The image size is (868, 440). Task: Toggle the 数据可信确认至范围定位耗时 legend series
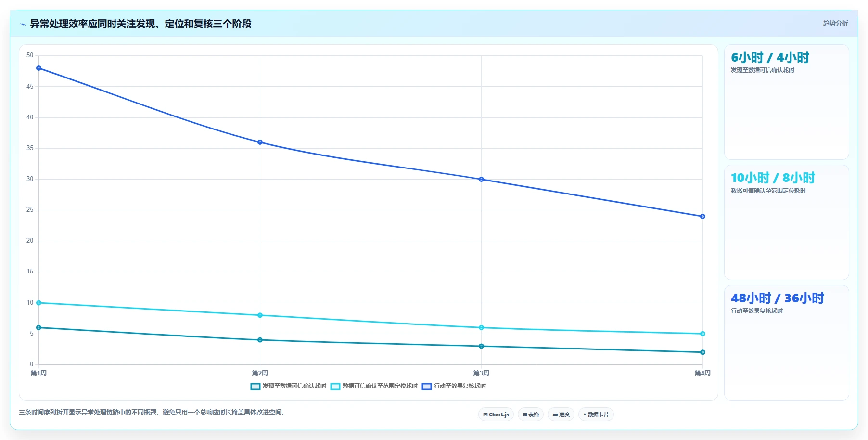(374, 386)
